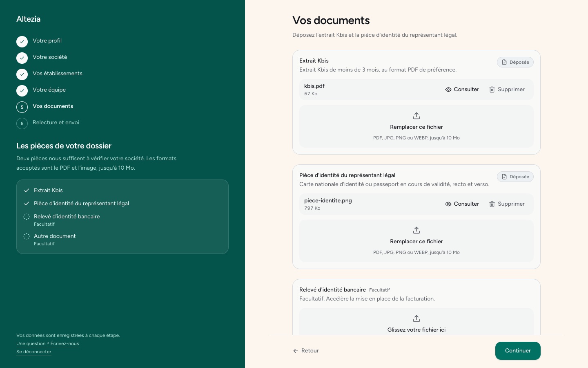Screen dimensions: 588x368
Task: Click the checkmark icon for Votre équipe step
Action: click(x=22, y=91)
